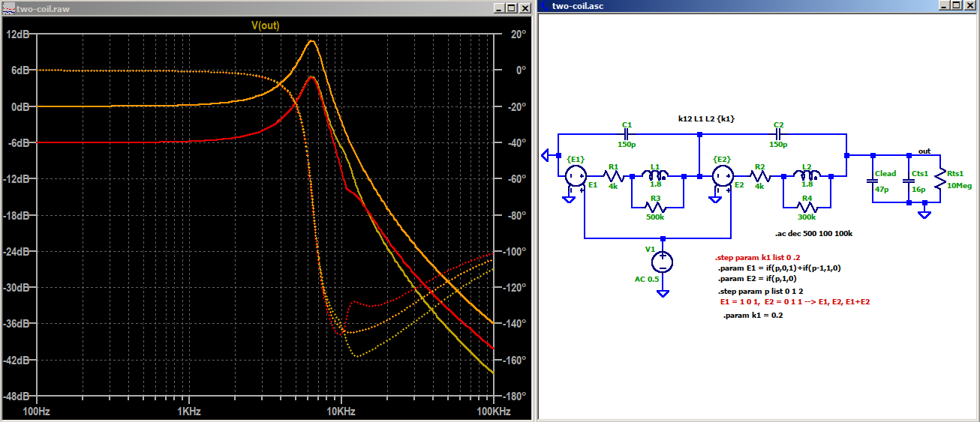Minimize the two-coil.raw plot window

(499, 7)
